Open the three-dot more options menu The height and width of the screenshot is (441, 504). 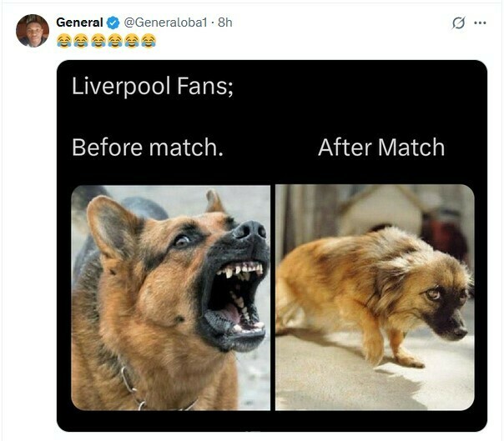coord(480,23)
